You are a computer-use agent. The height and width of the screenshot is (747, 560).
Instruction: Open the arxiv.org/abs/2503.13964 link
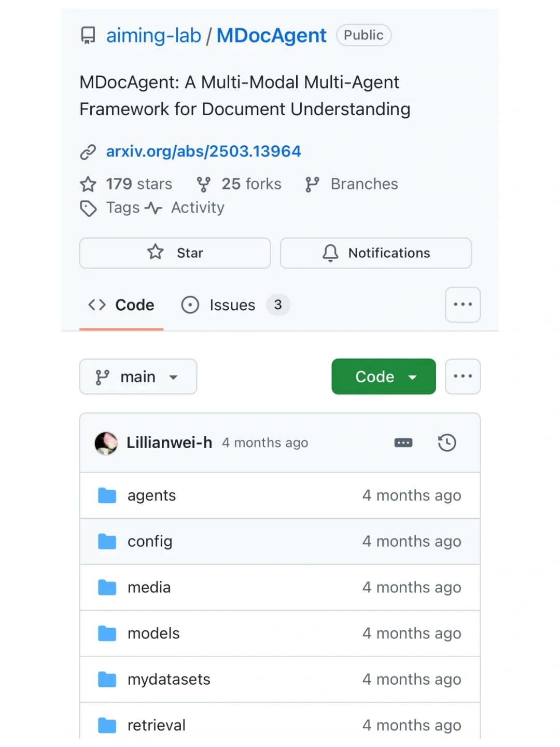click(x=203, y=151)
